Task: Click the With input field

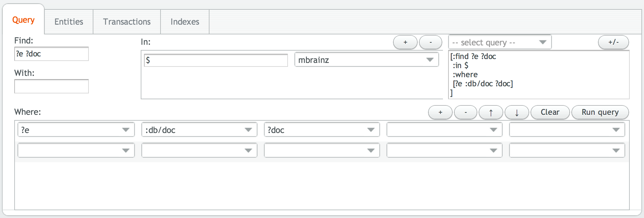Action: 52,86
